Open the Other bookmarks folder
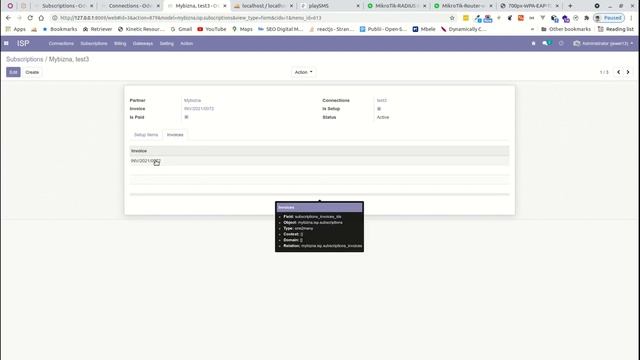 pos(566,29)
